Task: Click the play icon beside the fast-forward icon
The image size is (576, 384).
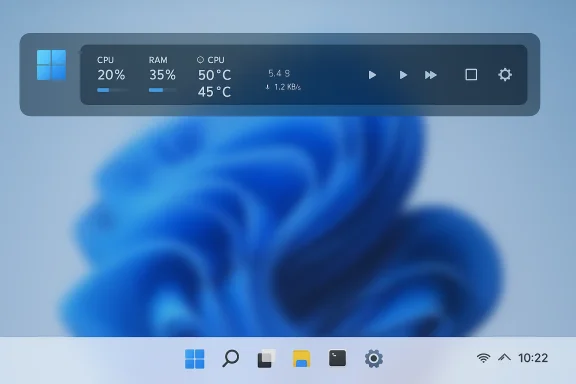Action: tap(403, 75)
